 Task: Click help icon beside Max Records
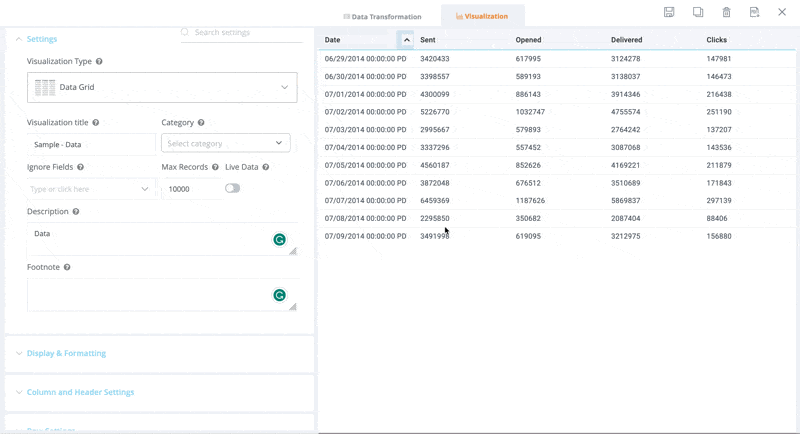tap(215, 168)
